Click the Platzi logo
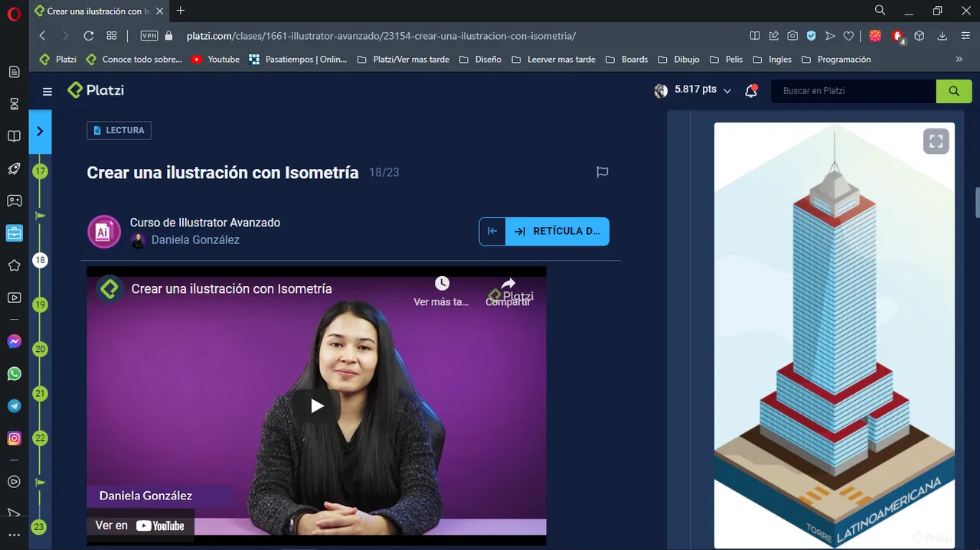The image size is (980, 550). click(96, 90)
